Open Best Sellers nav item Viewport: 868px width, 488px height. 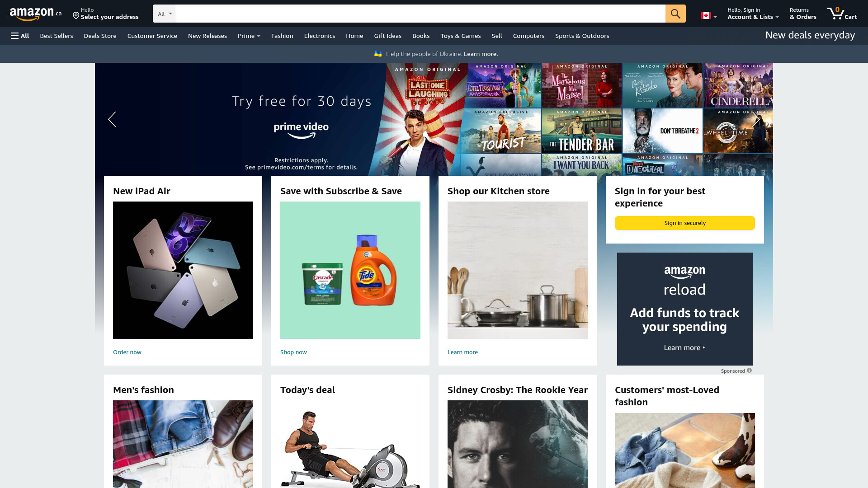(57, 36)
